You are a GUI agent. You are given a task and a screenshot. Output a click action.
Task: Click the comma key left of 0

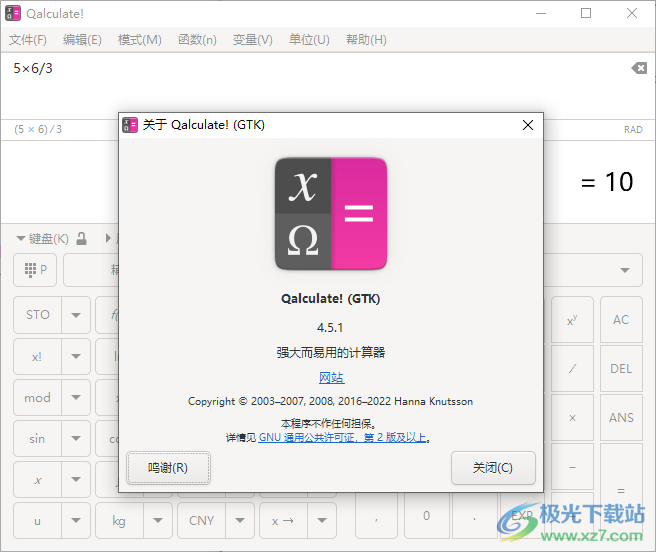pyautogui.click(x=377, y=516)
